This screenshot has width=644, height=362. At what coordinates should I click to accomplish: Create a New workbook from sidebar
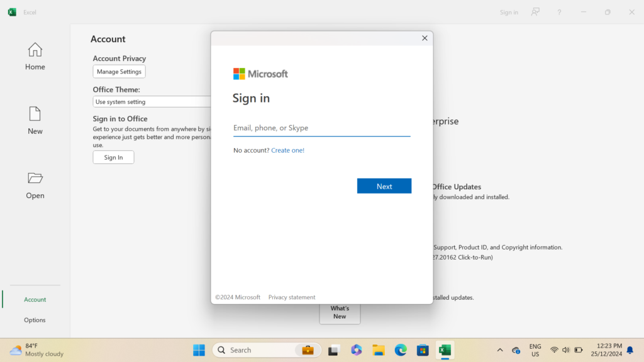[35, 120]
